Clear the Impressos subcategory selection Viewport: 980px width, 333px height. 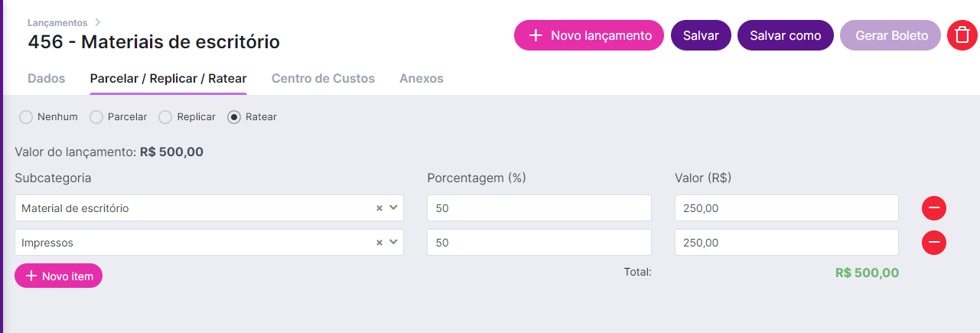click(379, 243)
